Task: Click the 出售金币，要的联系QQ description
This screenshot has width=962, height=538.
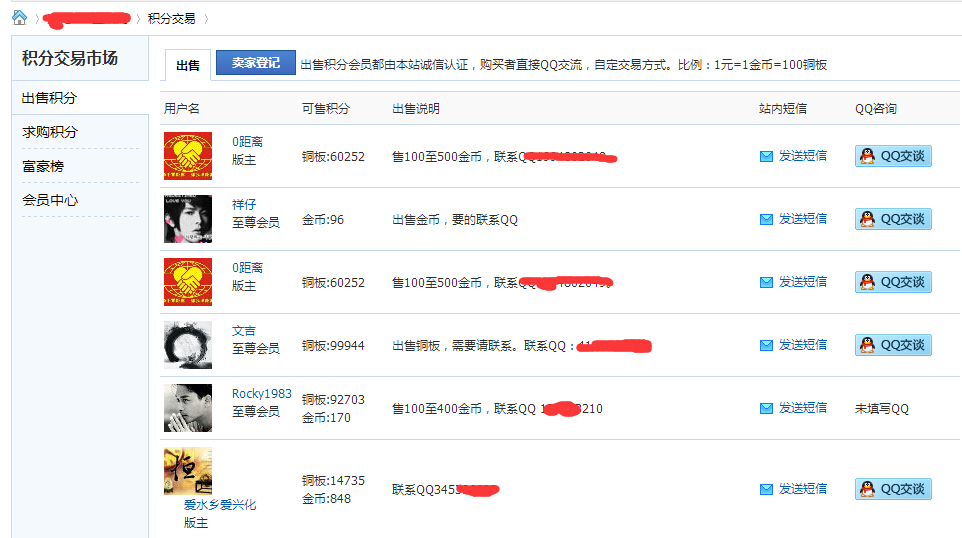Action: [x=455, y=220]
